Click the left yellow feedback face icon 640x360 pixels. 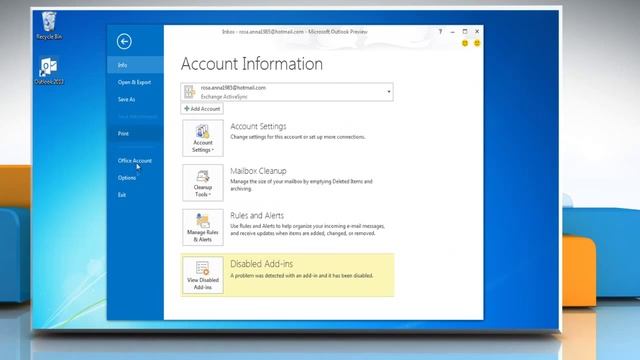tap(465, 43)
